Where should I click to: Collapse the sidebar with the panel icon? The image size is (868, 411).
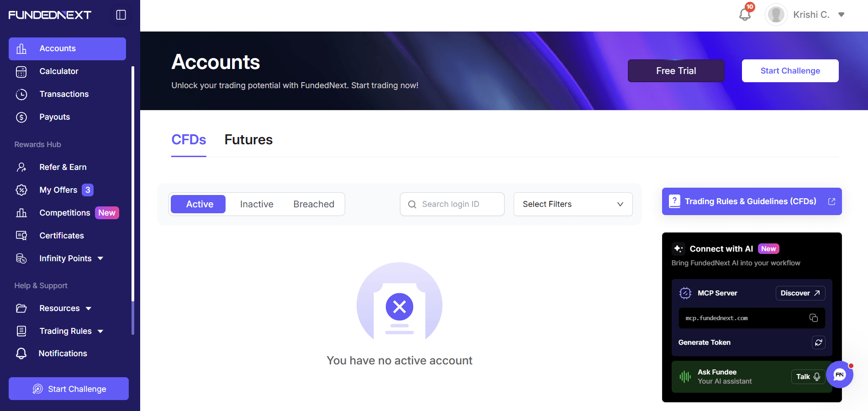click(x=121, y=15)
